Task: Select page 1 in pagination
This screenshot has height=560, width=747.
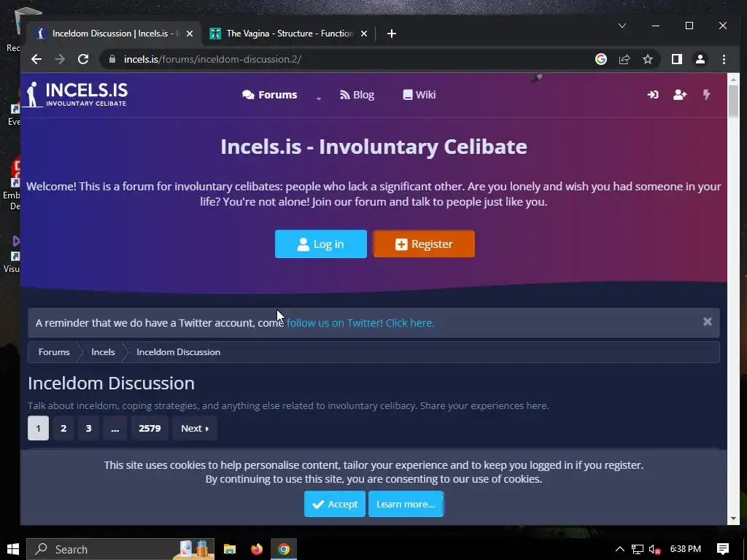Action: click(38, 428)
